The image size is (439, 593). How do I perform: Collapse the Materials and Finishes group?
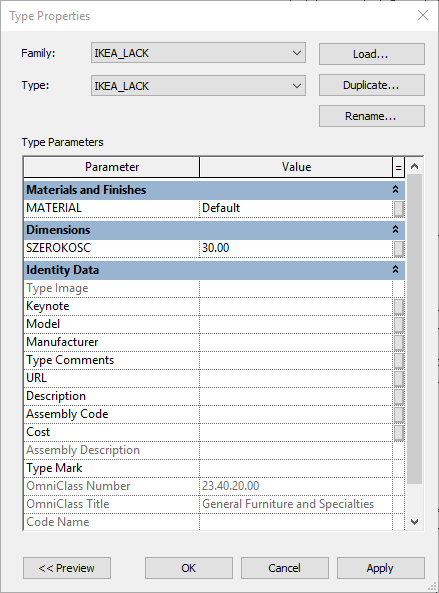pyautogui.click(x=396, y=189)
